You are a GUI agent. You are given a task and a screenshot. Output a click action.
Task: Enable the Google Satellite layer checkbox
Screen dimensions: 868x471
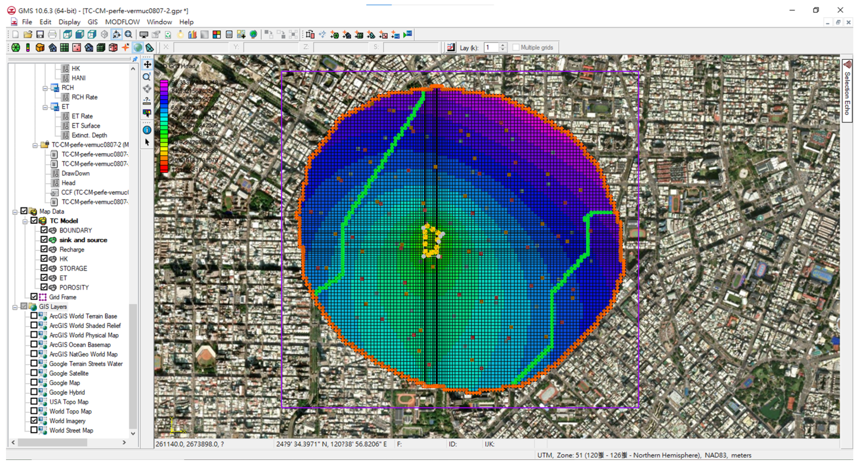coord(34,373)
